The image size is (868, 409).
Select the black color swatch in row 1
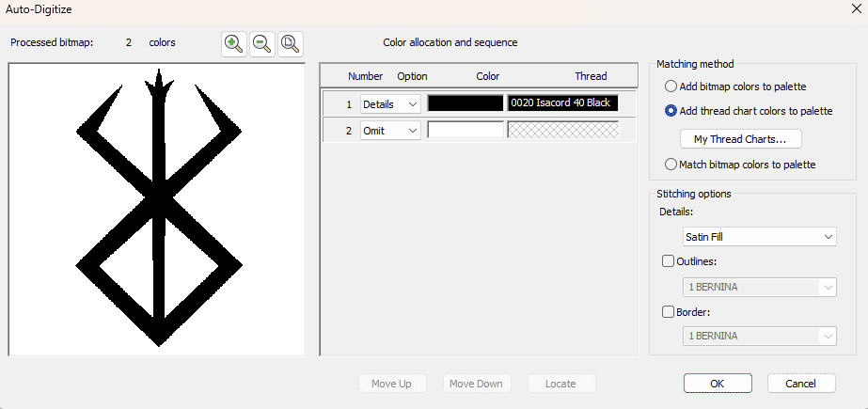tap(465, 103)
